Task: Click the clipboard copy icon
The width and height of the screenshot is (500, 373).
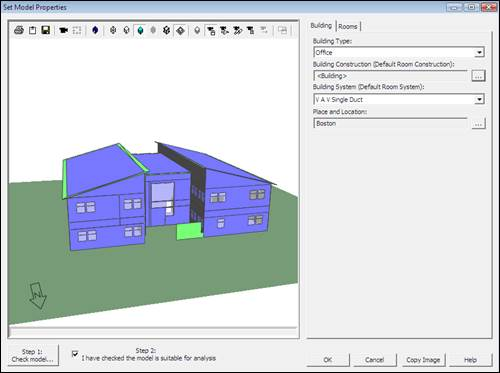Action: 33,30
